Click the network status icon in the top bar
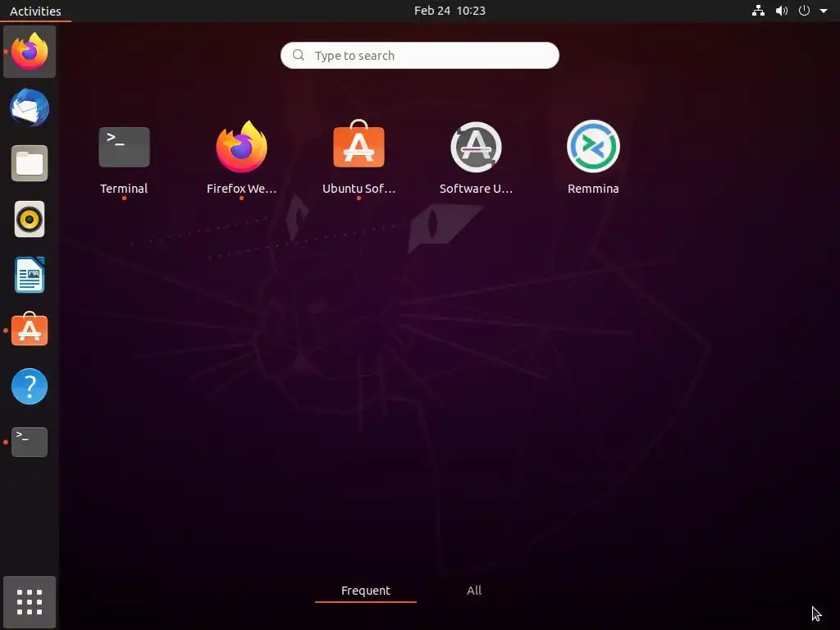The image size is (840, 630). coord(758,11)
